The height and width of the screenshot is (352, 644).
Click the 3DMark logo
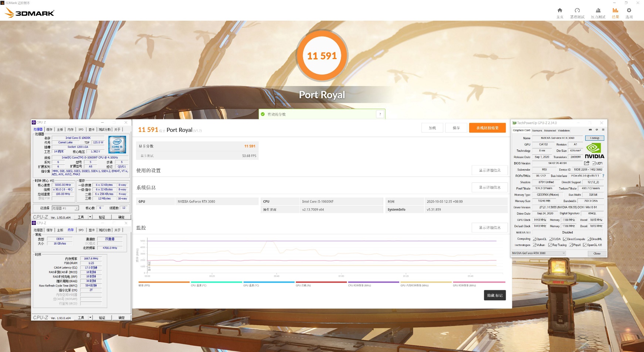point(30,13)
